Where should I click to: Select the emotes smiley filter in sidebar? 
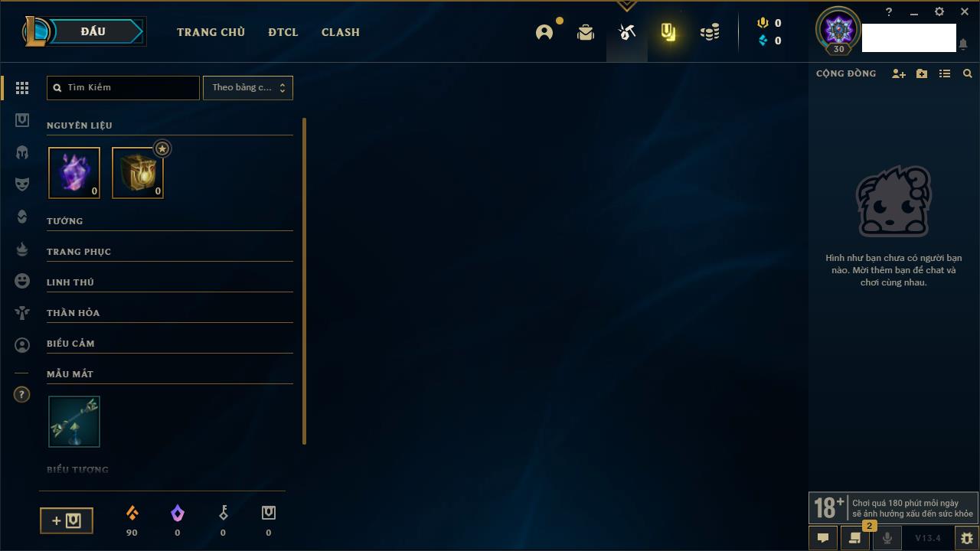tap(22, 281)
